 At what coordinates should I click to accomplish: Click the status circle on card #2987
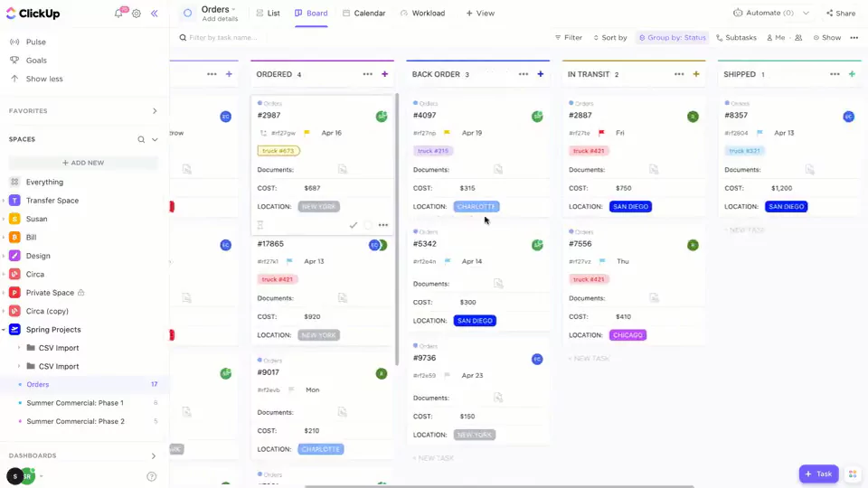click(368, 225)
